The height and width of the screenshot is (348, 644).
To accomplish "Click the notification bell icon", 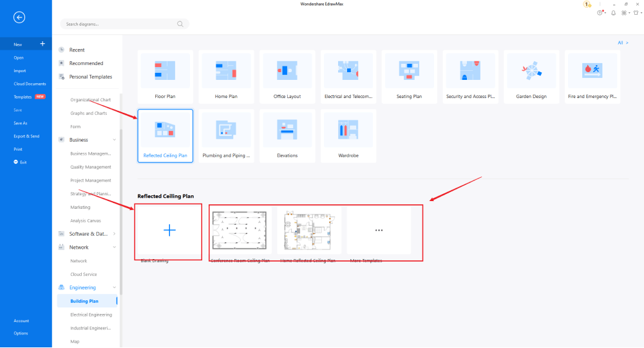I will (x=613, y=13).
